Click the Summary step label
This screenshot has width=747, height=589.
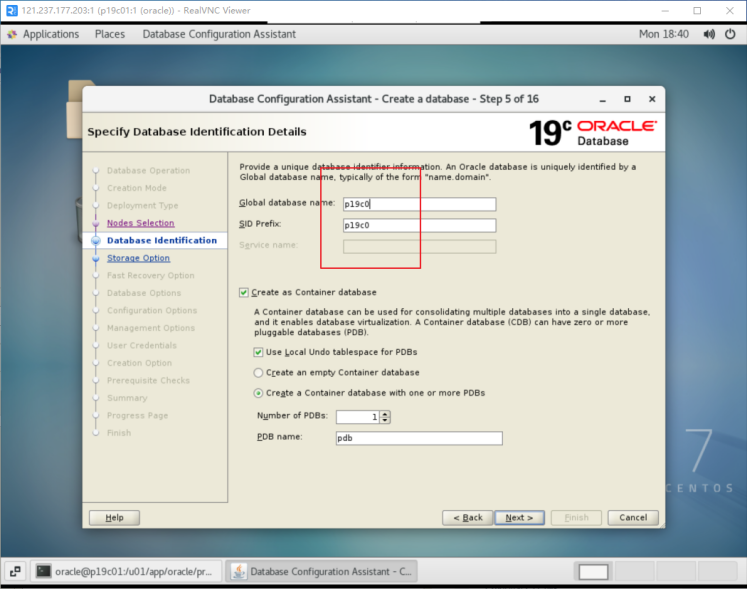(127, 398)
